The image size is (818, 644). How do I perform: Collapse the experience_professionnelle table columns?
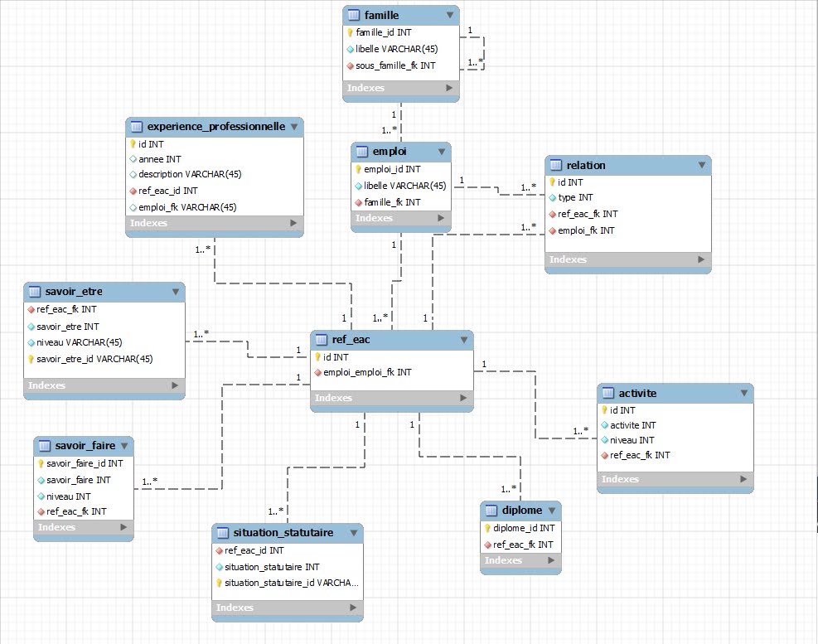coord(294,126)
